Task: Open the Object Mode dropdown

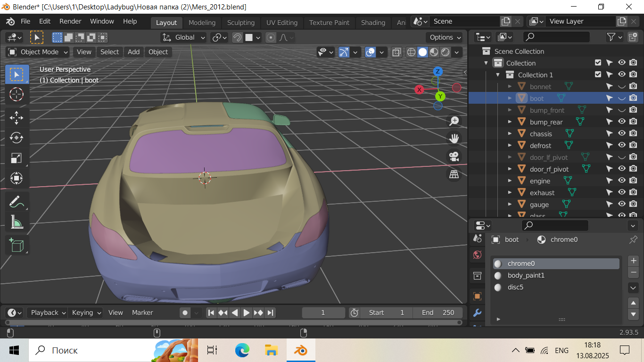Action: click(x=38, y=52)
